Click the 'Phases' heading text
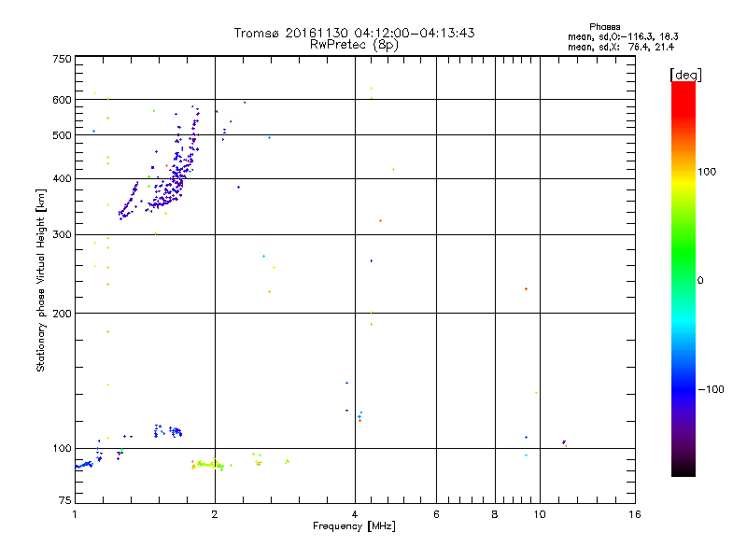Viewport: 747px width, 560px height. pos(604,27)
